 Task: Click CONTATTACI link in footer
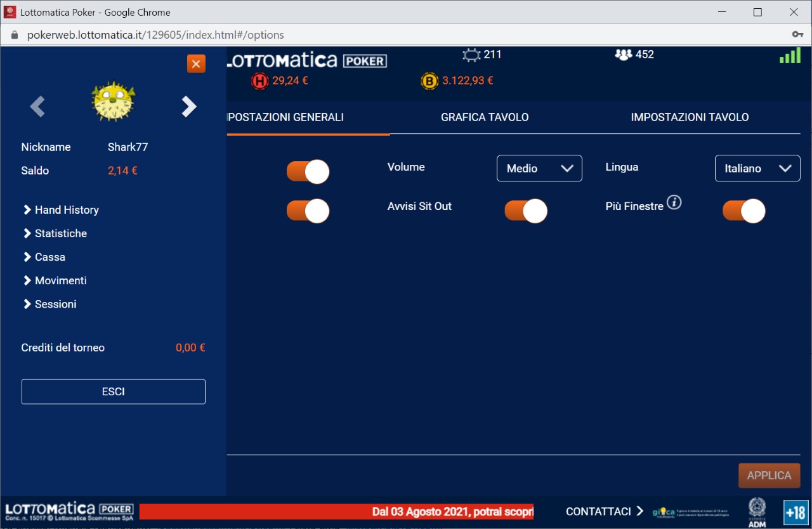(x=598, y=511)
